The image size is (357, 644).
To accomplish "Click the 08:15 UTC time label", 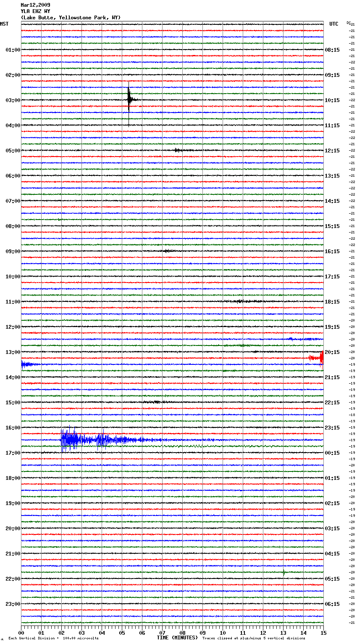I will click(x=332, y=50).
